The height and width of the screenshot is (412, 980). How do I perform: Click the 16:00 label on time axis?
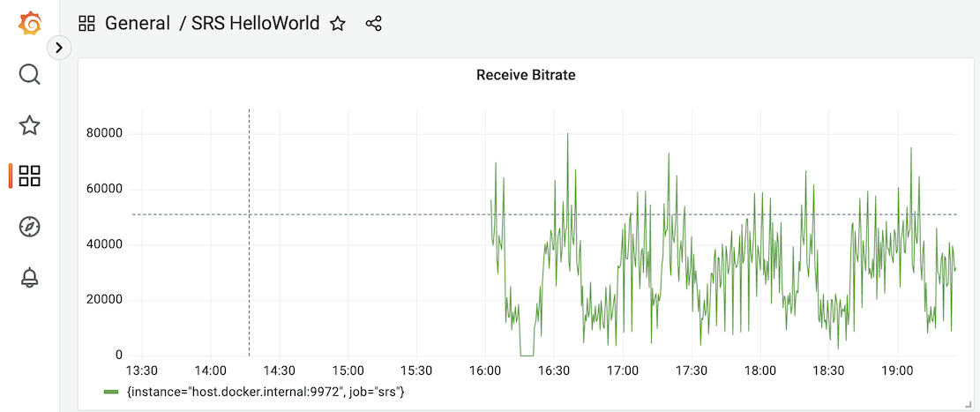[x=485, y=371]
